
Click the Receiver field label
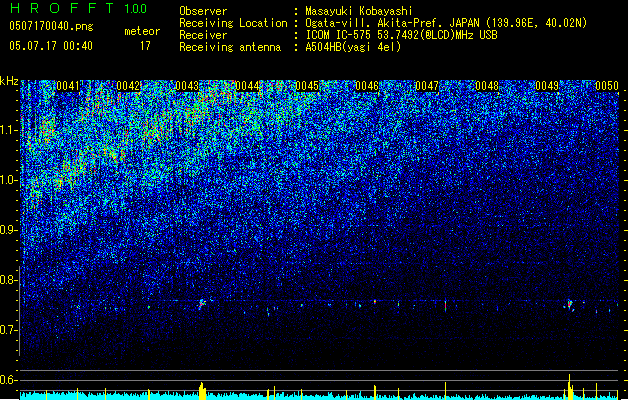coord(203,35)
